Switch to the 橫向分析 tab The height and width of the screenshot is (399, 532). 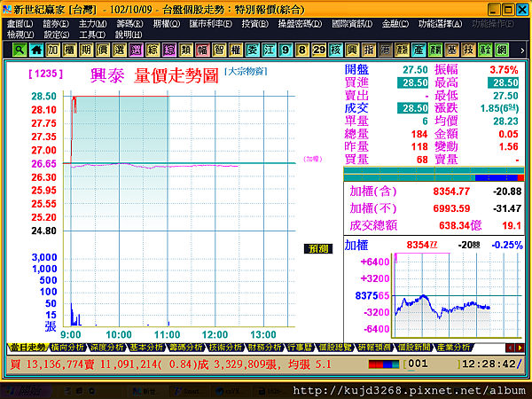click(x=67, y=347)
